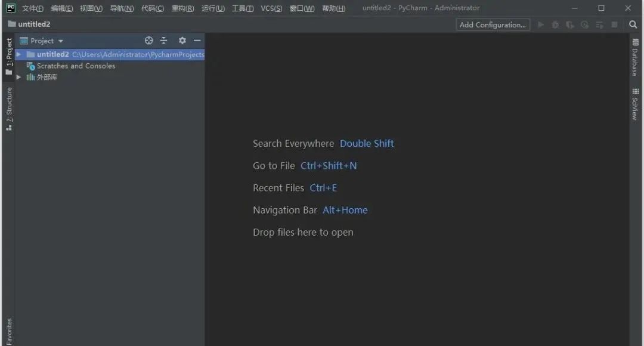Expand the 外部库 tree node
Image resolution: width=644 pixels, height=346 pixels.
(18, 77)
